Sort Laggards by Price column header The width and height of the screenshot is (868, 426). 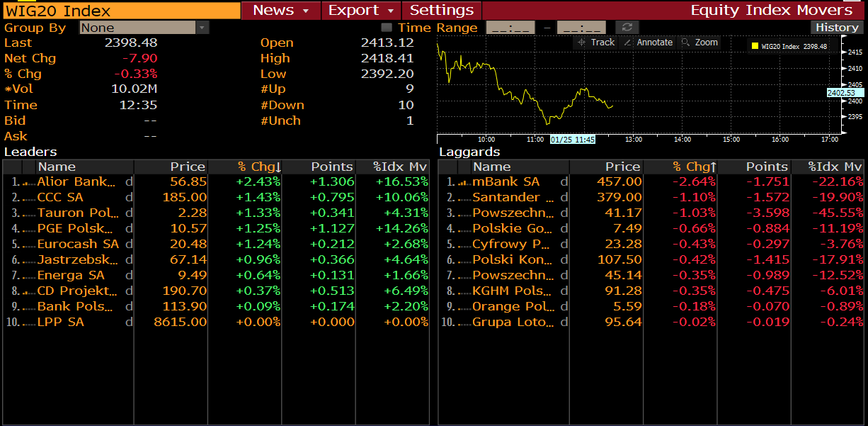(606, 167)
